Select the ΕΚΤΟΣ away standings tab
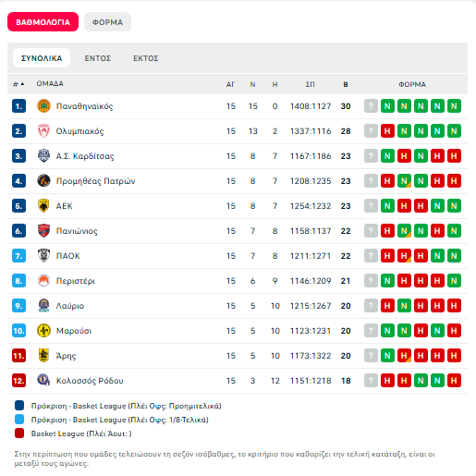The image size is (476, 476). 146,58
